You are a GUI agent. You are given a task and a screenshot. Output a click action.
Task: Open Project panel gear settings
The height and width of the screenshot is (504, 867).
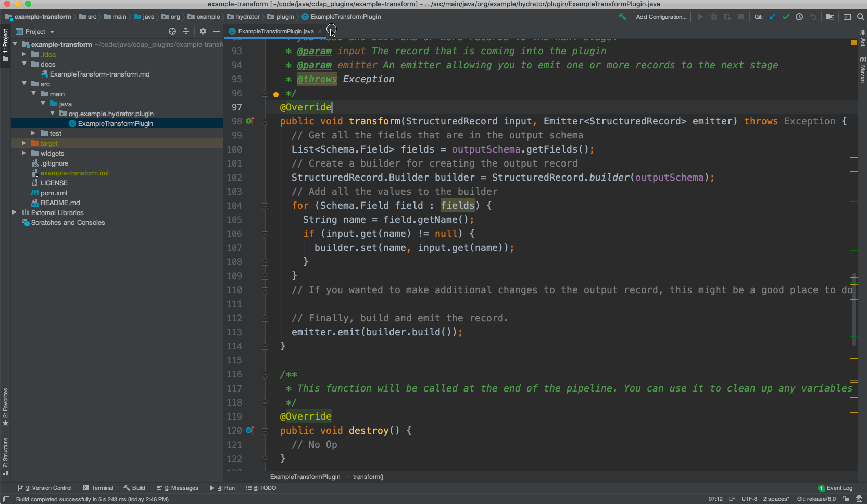pyautogui.click(x=203, y=31)
